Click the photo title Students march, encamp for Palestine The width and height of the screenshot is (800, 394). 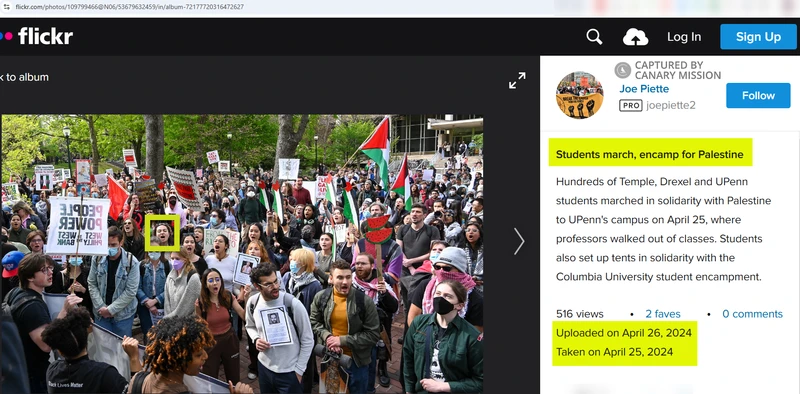(x=649, y=154)
